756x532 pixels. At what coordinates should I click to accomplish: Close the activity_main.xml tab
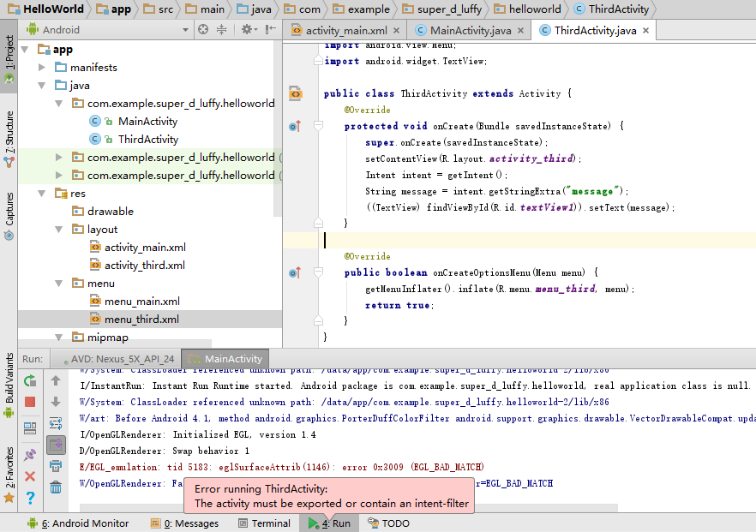[x=396, y=30]
